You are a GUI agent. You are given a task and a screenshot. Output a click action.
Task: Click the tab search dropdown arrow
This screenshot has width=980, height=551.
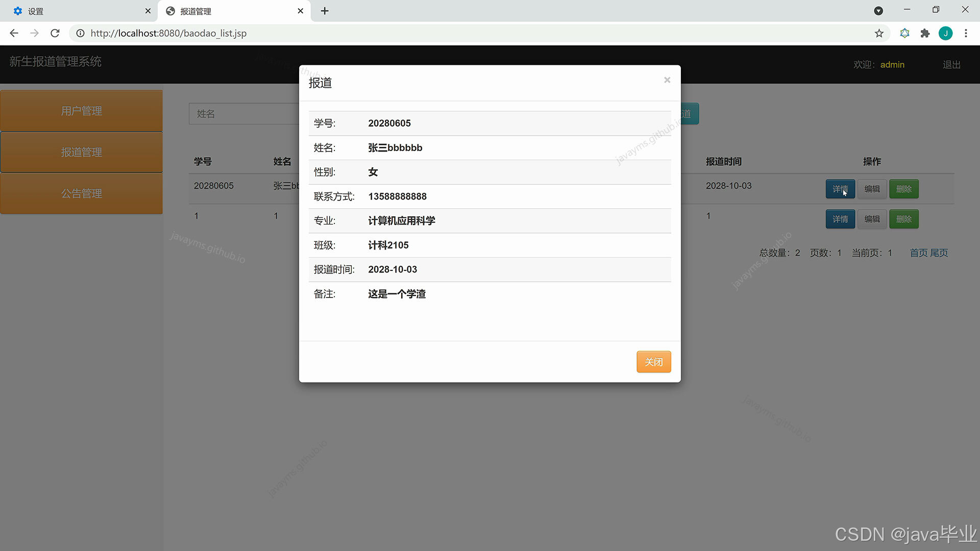[x=878, y=11]
